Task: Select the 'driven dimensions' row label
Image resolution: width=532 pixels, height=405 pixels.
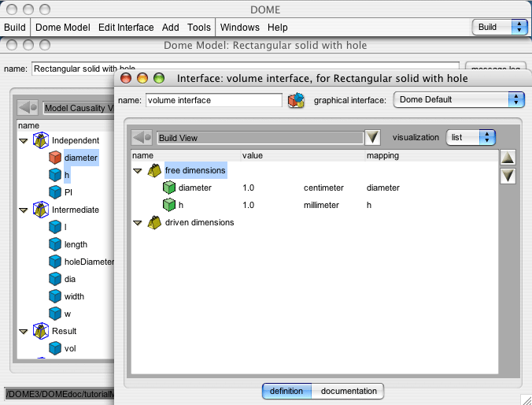Action: 200,222
